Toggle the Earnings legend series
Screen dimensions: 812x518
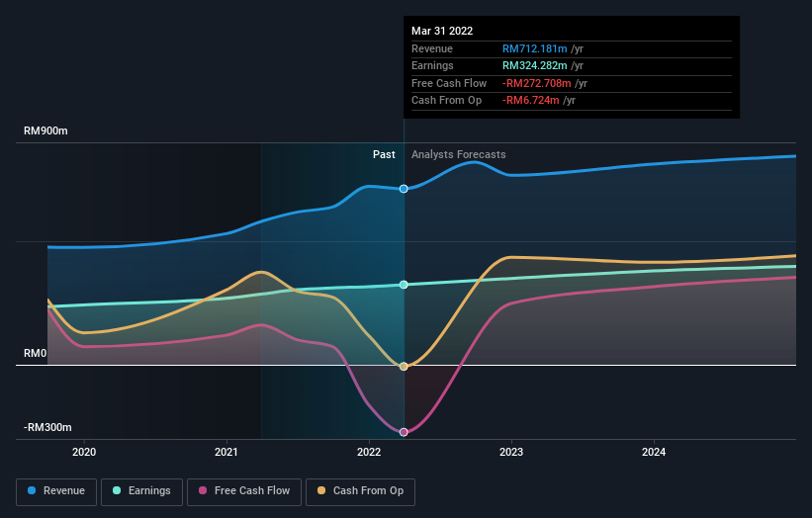click(x=141, y=491)
